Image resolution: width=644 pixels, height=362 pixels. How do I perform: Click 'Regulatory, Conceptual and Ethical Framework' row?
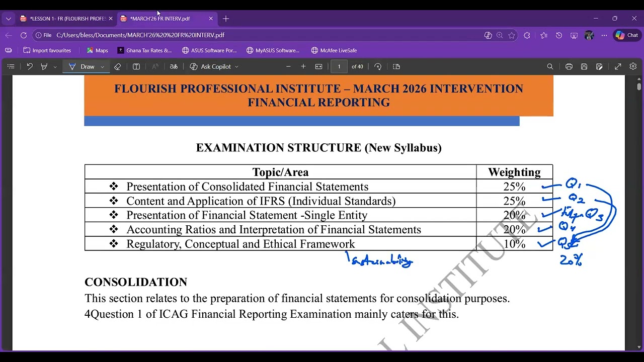[x=318, y=244]
